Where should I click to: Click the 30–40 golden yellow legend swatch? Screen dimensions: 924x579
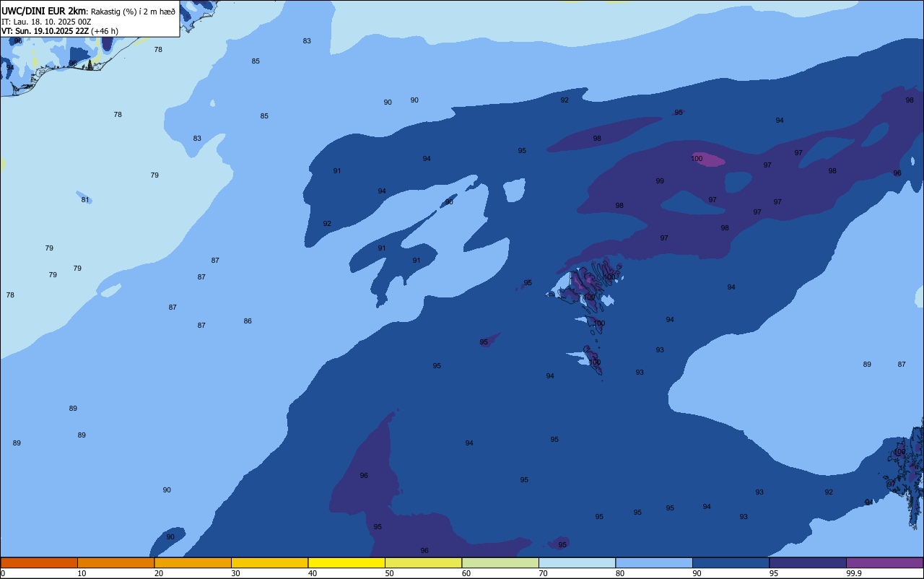269,562
